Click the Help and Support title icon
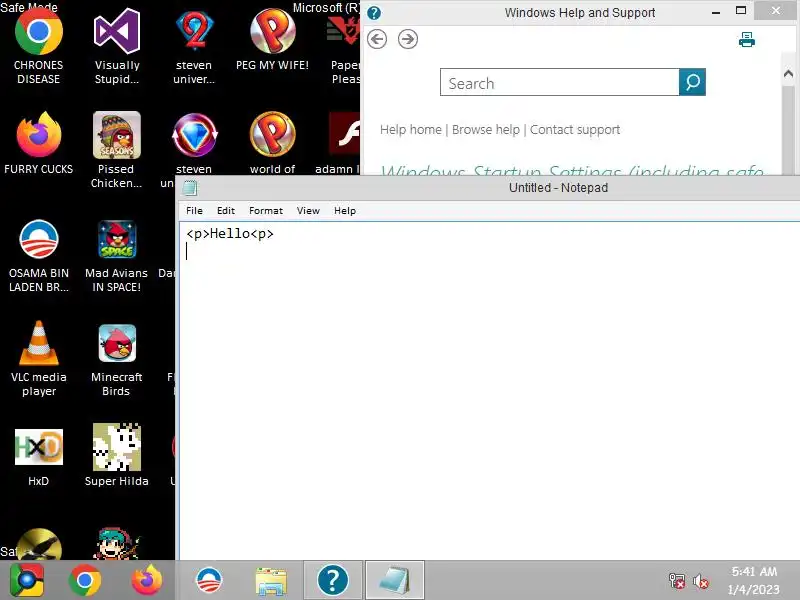 tap(374, 12)
